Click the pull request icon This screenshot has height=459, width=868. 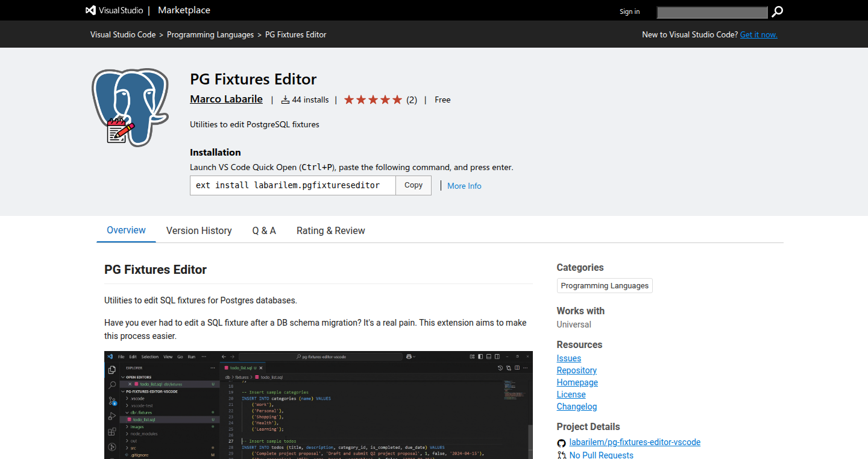tap(562, 455)
